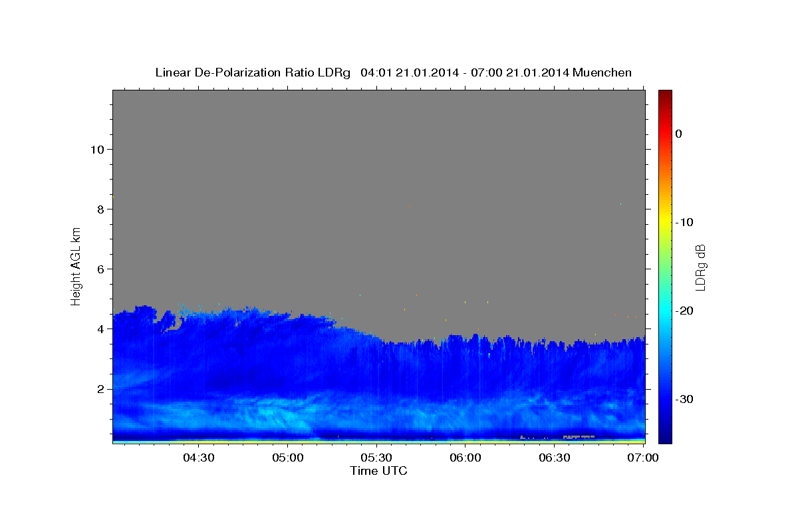Click the dark red top of the colorbar
The image size is (798, 532).
coord(665,96)
